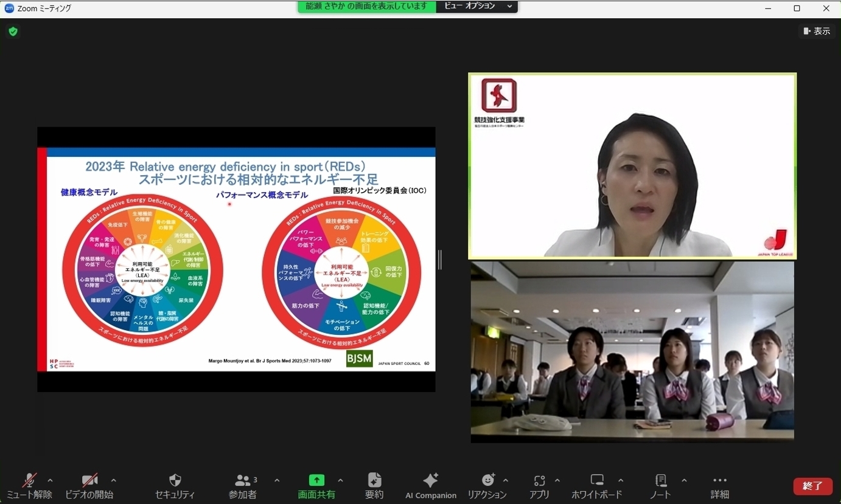Open the ホワイトボード whiteboard
The height and width of the screenshot is (504, 841).
point(597,486)
